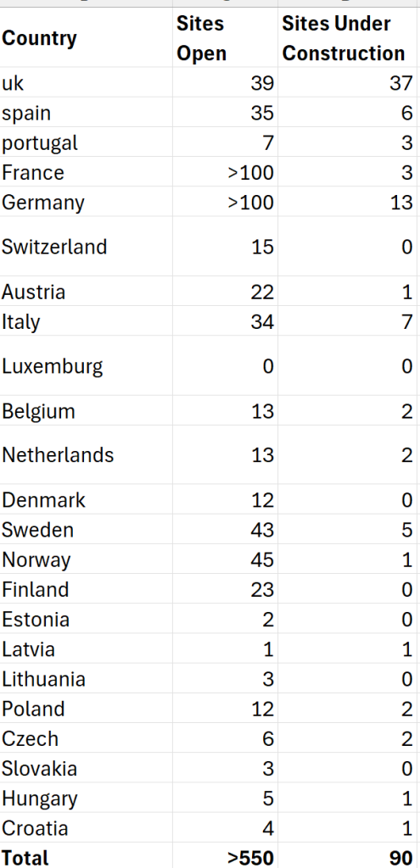The height and width of the screenshot is (868, 420).
Task: Select the Sites Under Construction header cell
Action: tap(347, 38)
